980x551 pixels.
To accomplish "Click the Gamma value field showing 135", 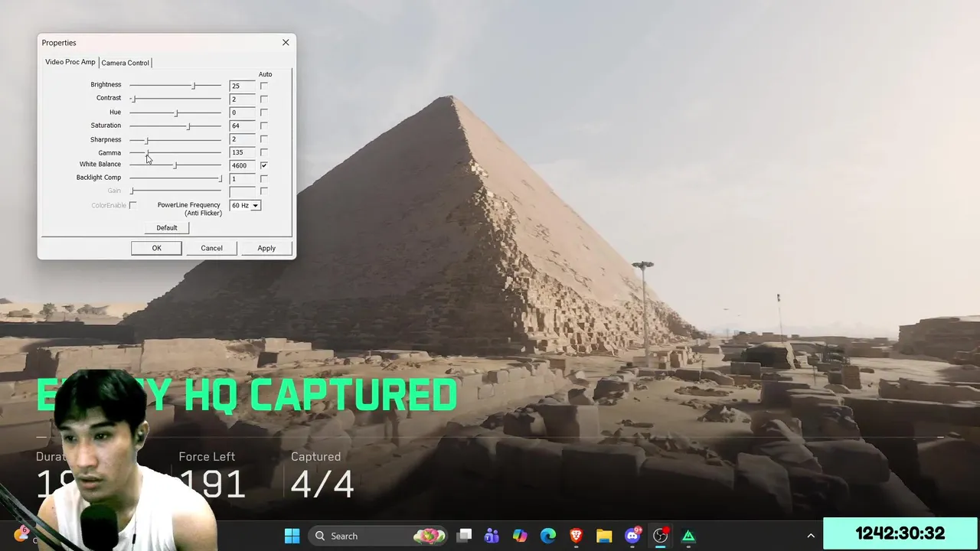I will pyautogui.click(x=242, y=152).
